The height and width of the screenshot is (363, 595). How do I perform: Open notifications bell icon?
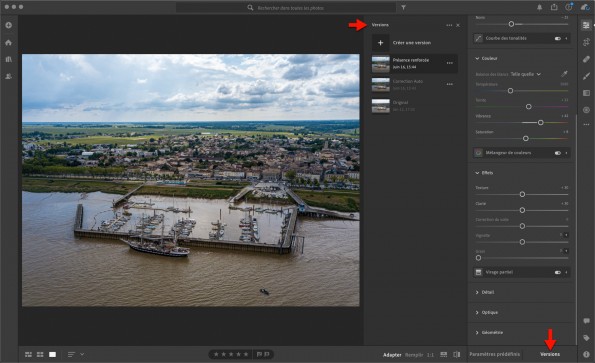(540, 7)
